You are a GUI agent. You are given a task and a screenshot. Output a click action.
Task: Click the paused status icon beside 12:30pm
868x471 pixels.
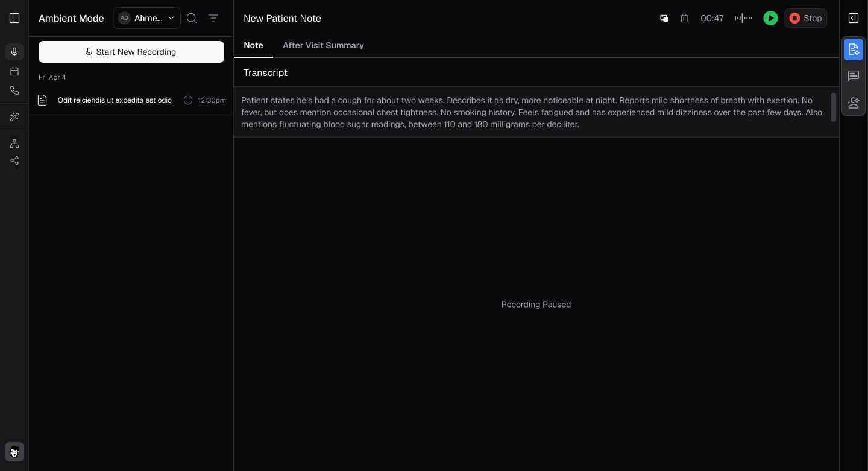coord(188,100)
